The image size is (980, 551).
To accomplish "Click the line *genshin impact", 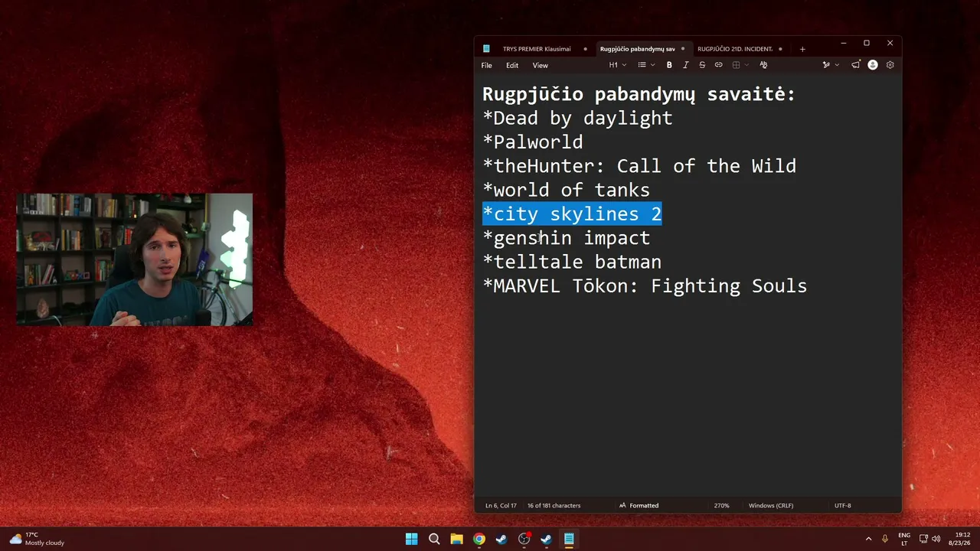I will click(x=567, y=238).
